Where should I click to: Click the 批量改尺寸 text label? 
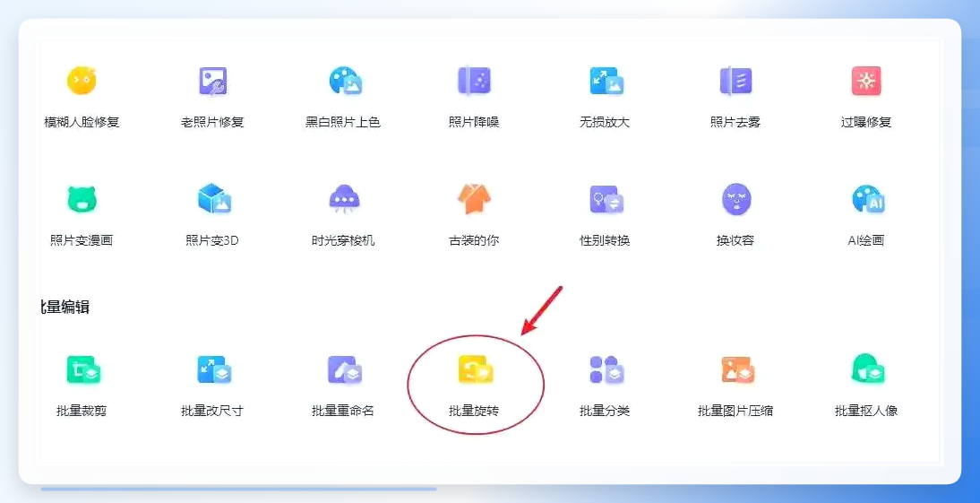tap(212, 411)
